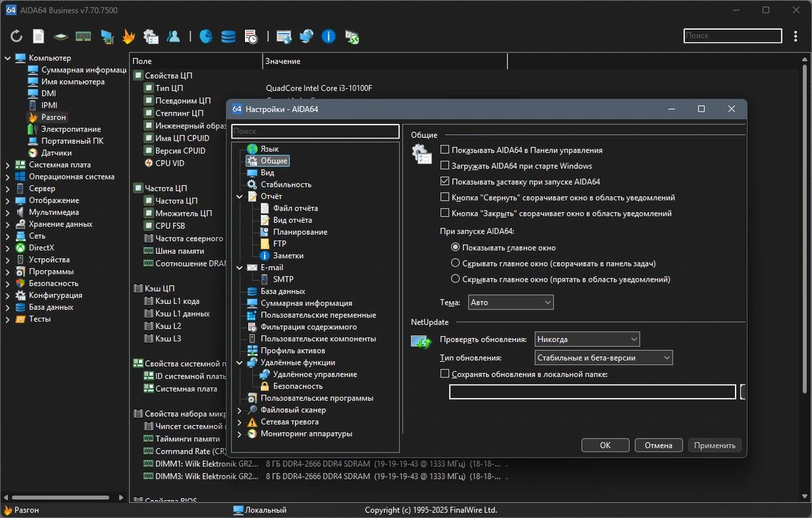Click the user silhouette toolbar icon
812x518 pixels.
click(x=173, y=37)
